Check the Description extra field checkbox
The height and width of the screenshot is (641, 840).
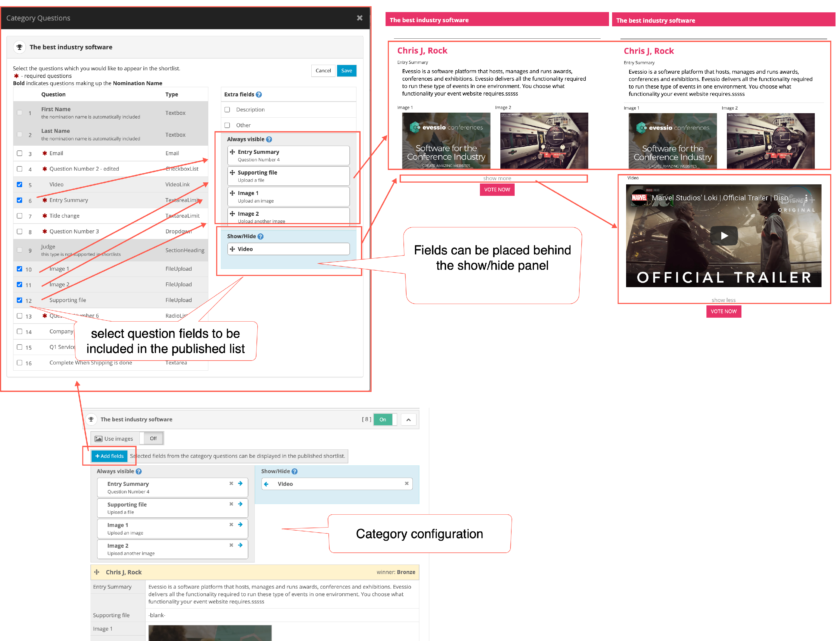click(x=227, y=110)
